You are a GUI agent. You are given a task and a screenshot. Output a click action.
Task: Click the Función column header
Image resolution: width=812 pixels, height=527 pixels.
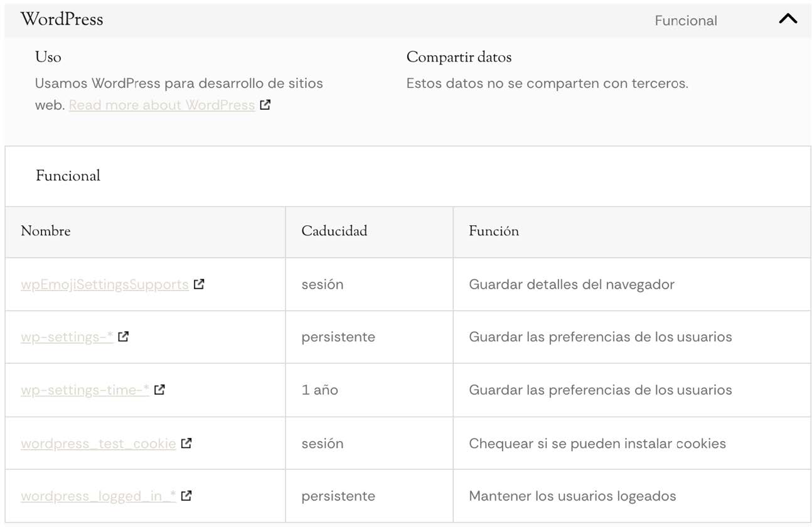click(x=493, y=232)
